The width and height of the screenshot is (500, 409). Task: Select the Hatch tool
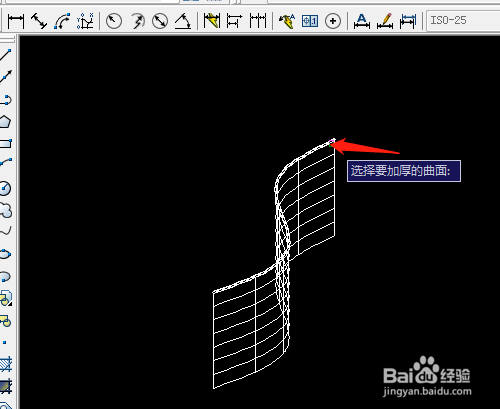click(6, 364)
